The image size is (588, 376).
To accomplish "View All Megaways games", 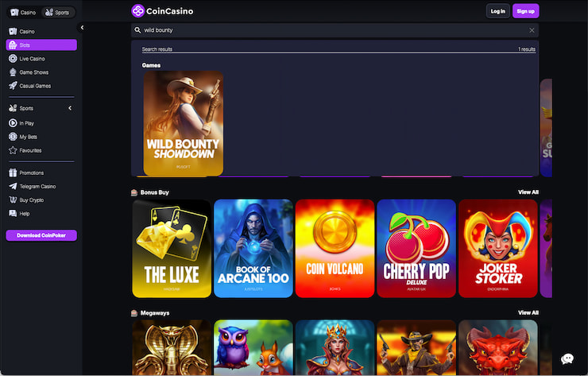I will tap(528, 312).
